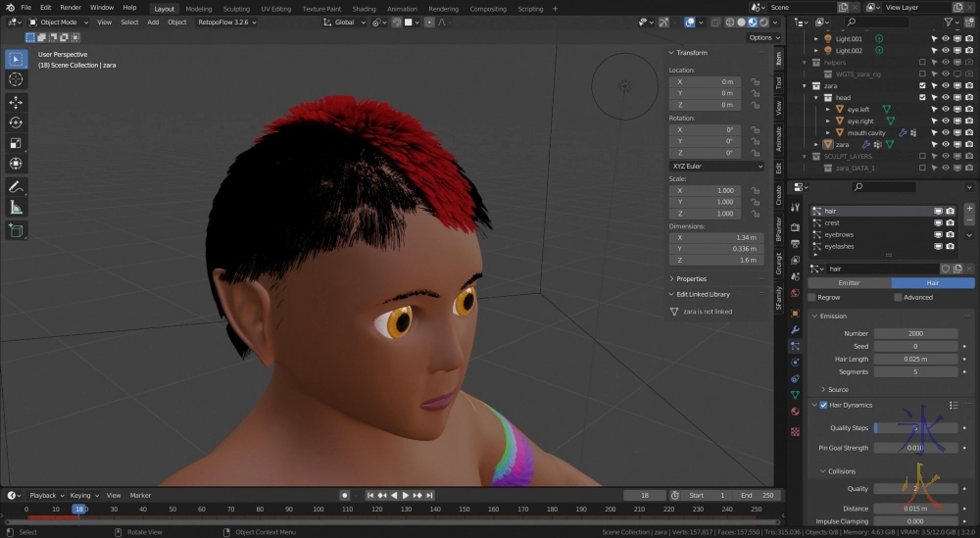
Task: Choose the Add Cube tool
Action: (16, 230)
